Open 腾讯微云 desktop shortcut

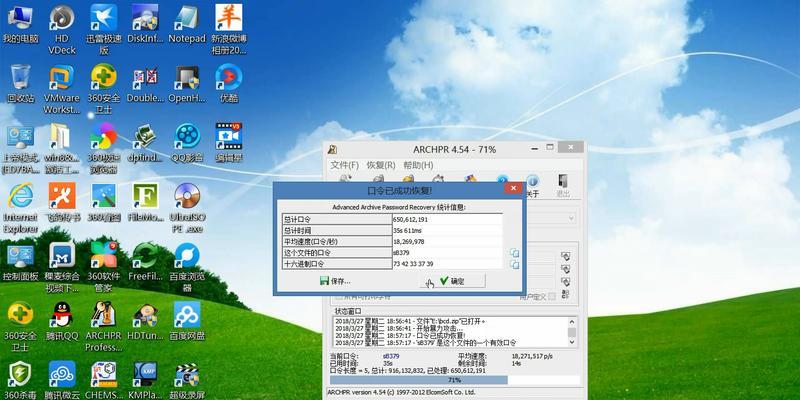coord(62,380)
